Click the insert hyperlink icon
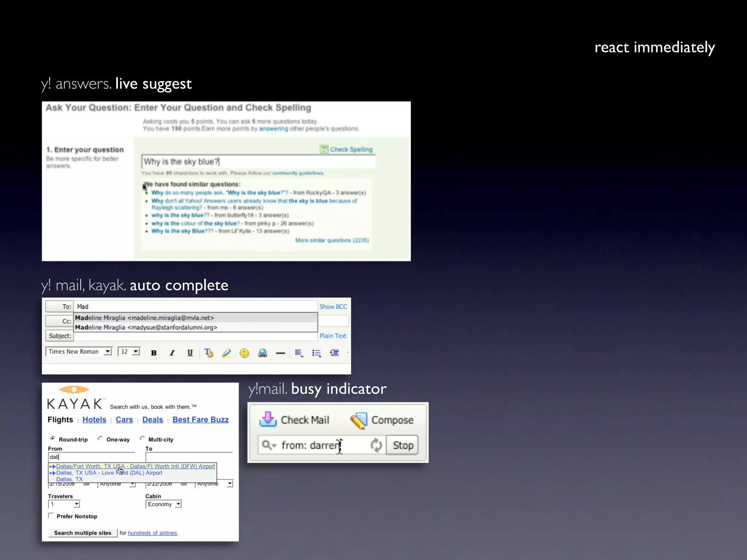Screen dimensions: 747x560 click(262, 353)
